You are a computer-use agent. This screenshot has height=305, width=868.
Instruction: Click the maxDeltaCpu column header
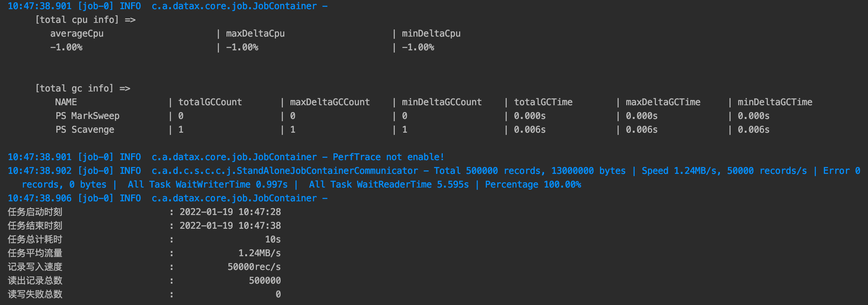coord(255,34)
